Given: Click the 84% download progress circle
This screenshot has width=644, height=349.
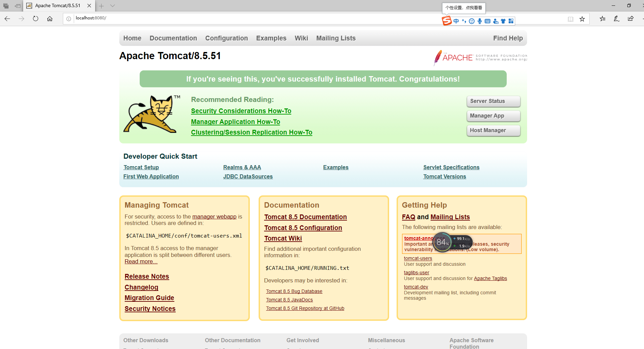Looking at the screenshot, I should [442, 242].
